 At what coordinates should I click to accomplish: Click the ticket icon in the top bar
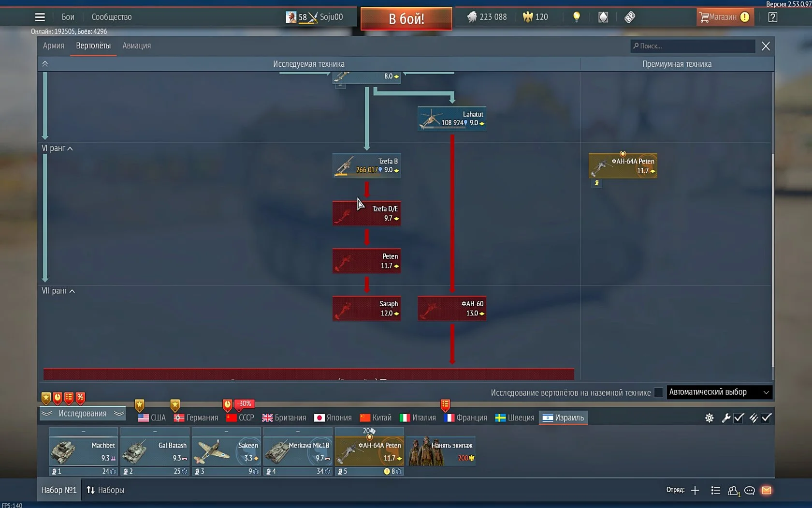(x=629, y=17)
